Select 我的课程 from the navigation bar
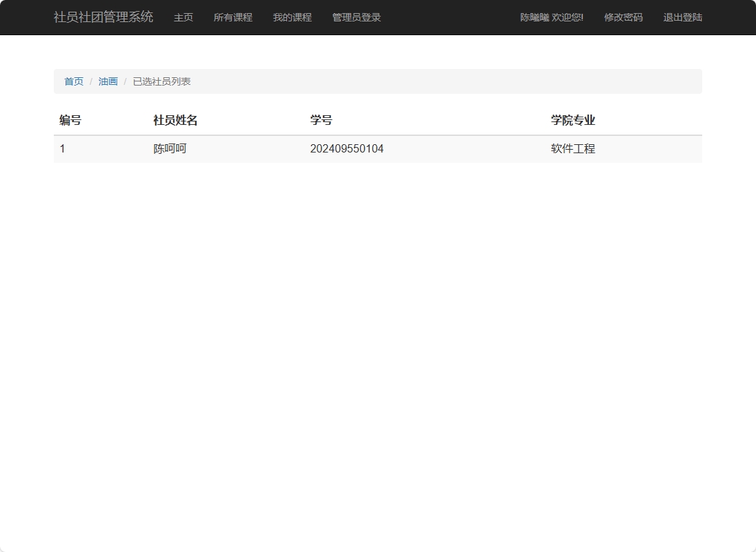756x552 pixels. coord(292,17)
